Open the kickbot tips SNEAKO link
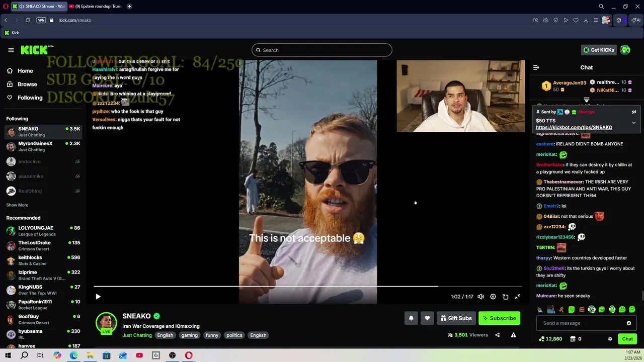Image resolution: width=644 pixels, height=362 pixels. (574, 128)
